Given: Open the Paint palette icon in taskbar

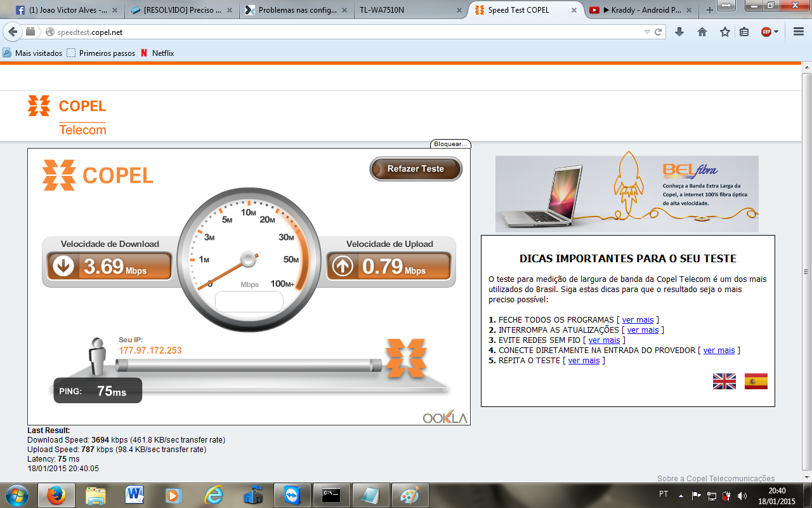Looking at the screenshot, I should point(410,495).
